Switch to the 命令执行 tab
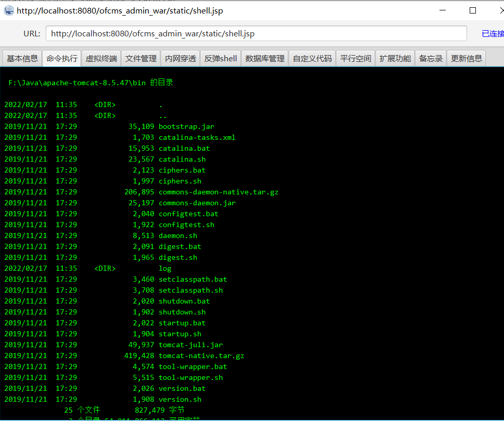 point(62,58)
